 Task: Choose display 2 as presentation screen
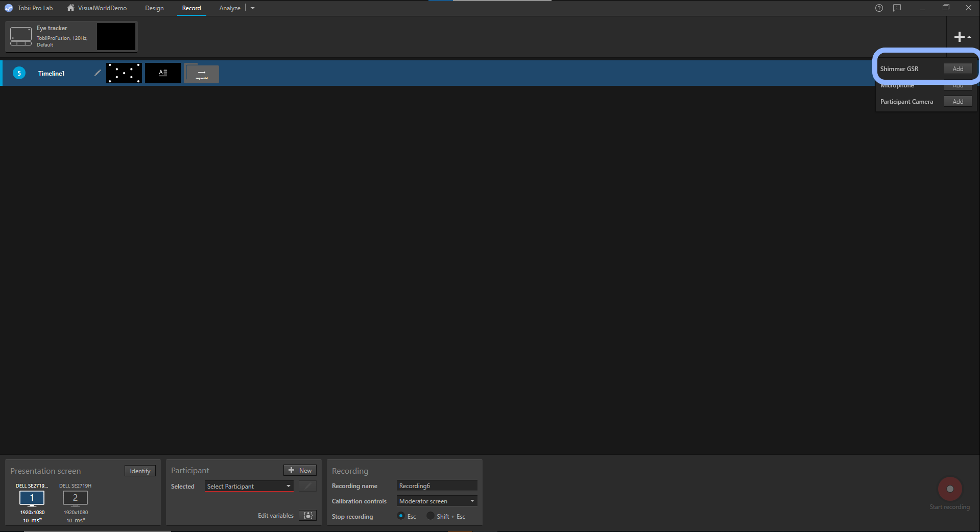[x=75, y=498]
